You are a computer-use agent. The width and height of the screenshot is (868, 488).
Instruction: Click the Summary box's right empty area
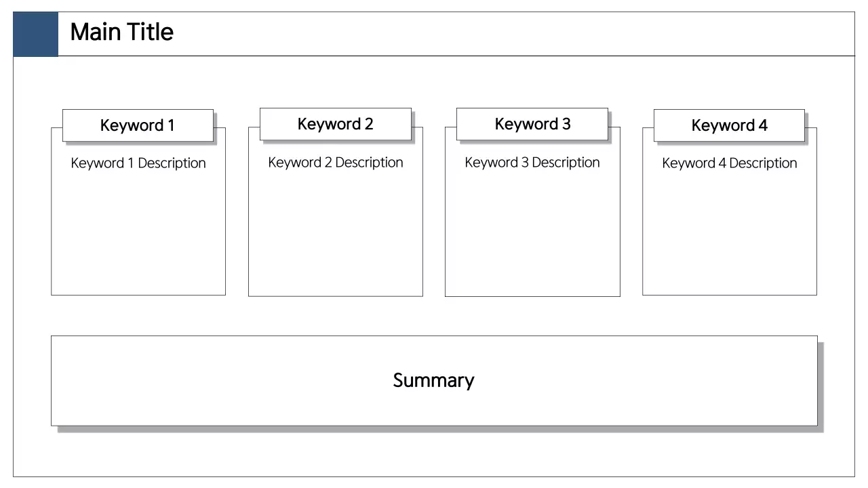[x=678, y=380]
